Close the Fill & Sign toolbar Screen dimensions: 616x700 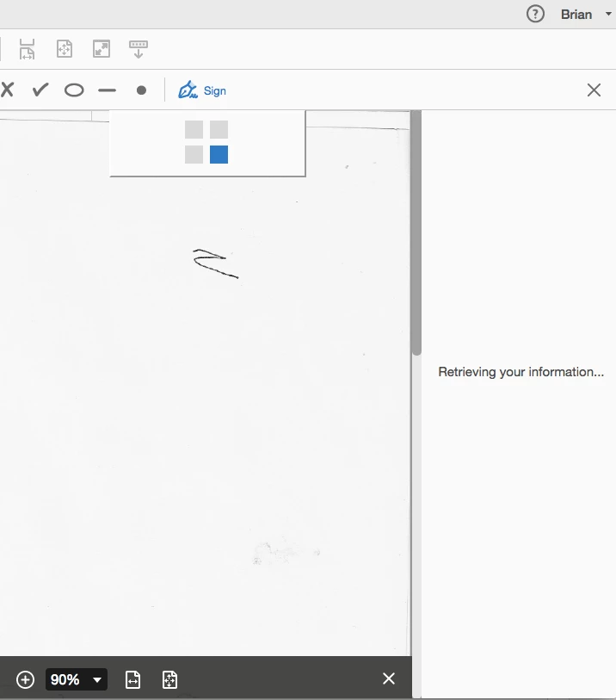click(594, 90)
